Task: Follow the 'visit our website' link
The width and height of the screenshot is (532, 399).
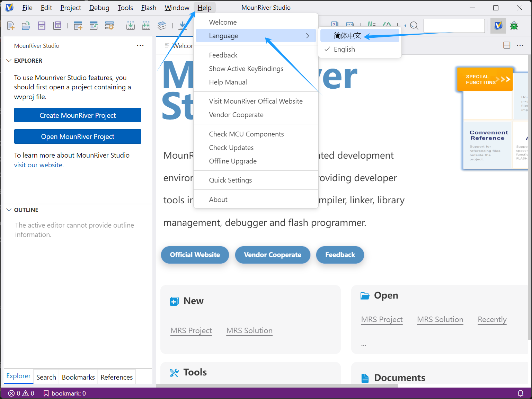Action: (x=38, y=165)
